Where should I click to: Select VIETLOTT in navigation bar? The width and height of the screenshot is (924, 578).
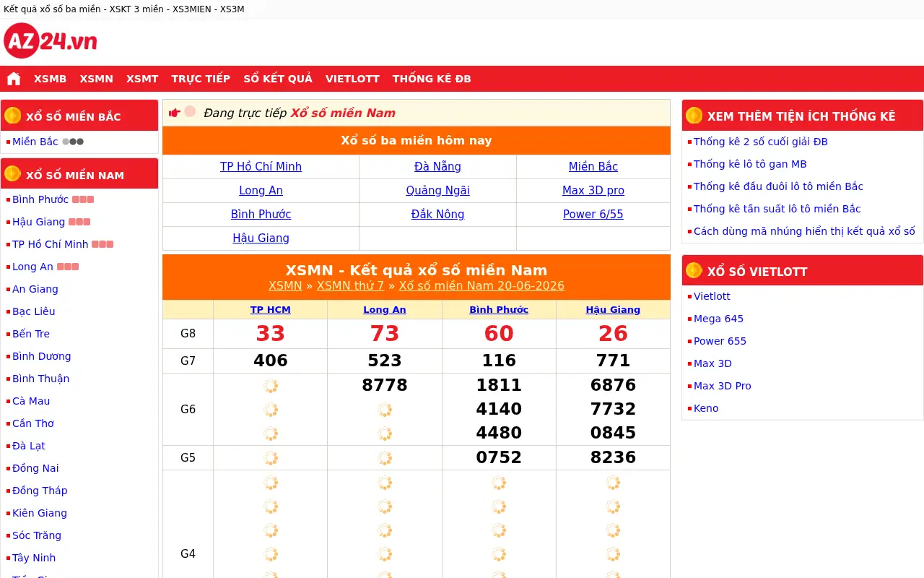(x=352, y=79)
